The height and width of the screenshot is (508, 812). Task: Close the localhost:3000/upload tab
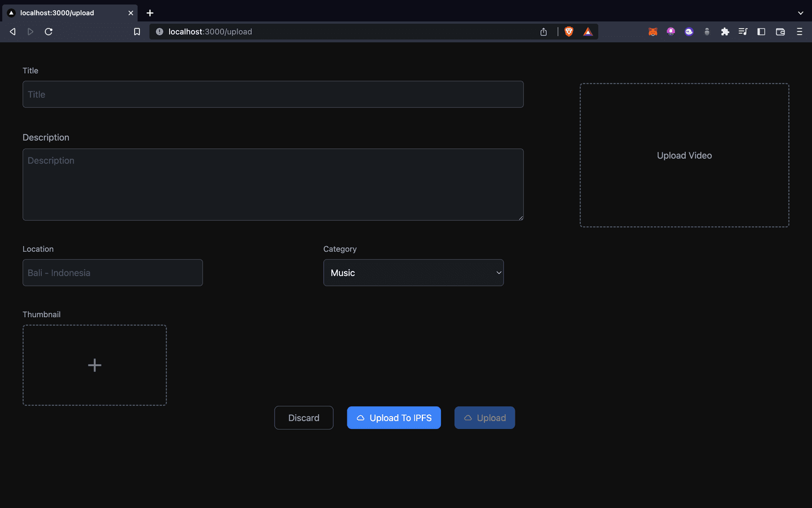coord(131,12)
